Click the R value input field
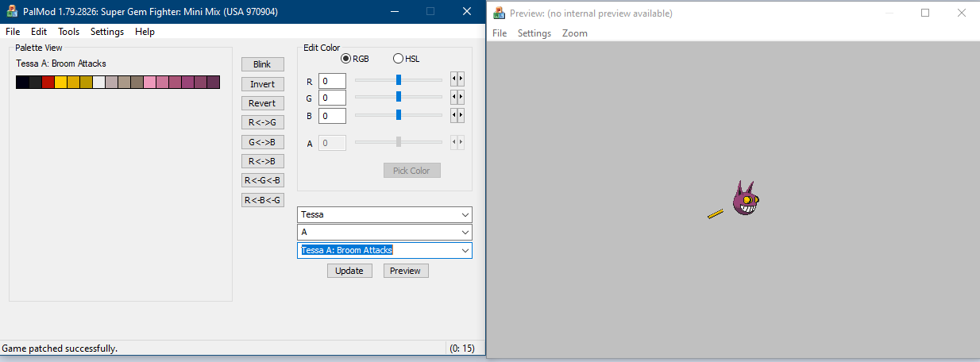 click(332, 80)
